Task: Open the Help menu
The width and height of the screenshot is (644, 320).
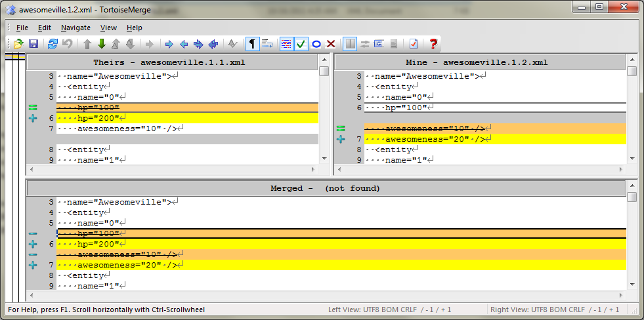Action: coord(135,28)
